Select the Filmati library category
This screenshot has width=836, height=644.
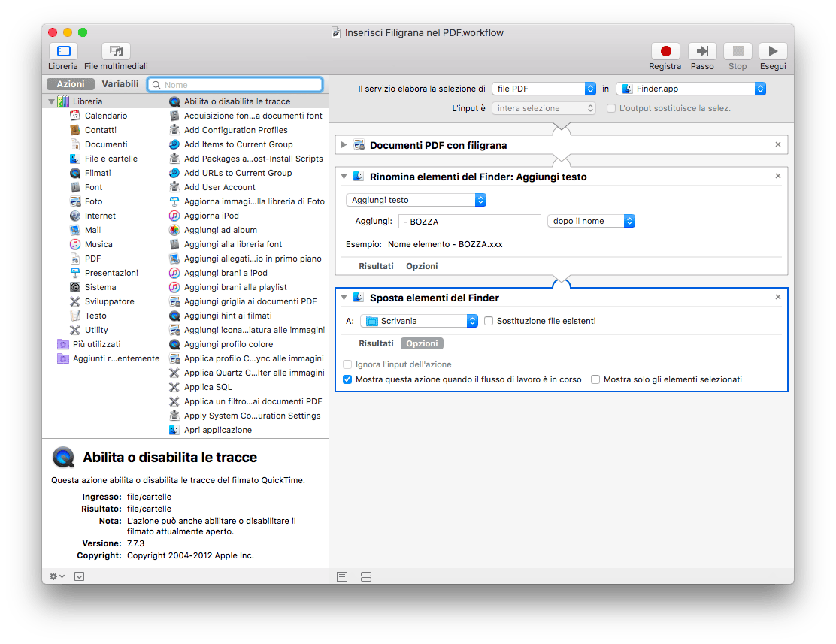click(98, 173)
